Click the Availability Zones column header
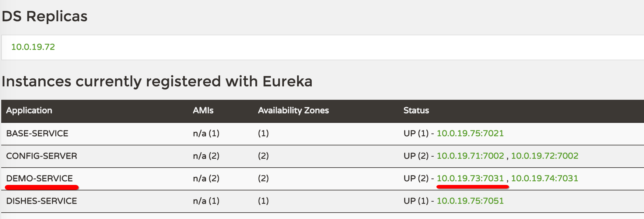Screen dimensions: 644x219 (293, 110)
